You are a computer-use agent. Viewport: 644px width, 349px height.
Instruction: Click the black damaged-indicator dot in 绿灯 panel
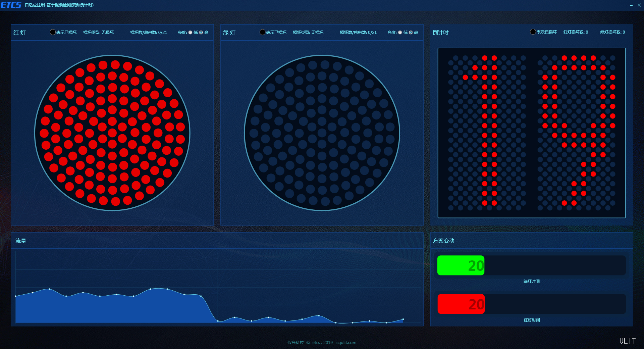tap(262, 32)
